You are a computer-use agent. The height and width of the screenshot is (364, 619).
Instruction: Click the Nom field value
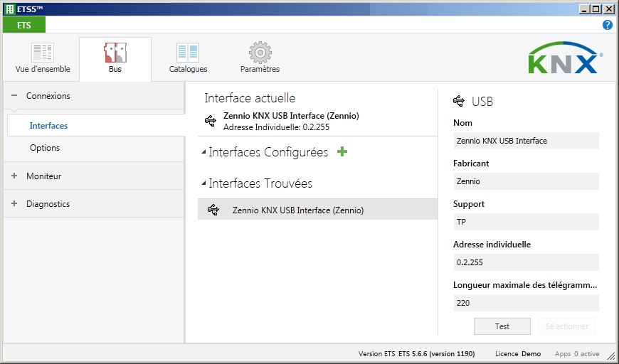pos(527,141)
